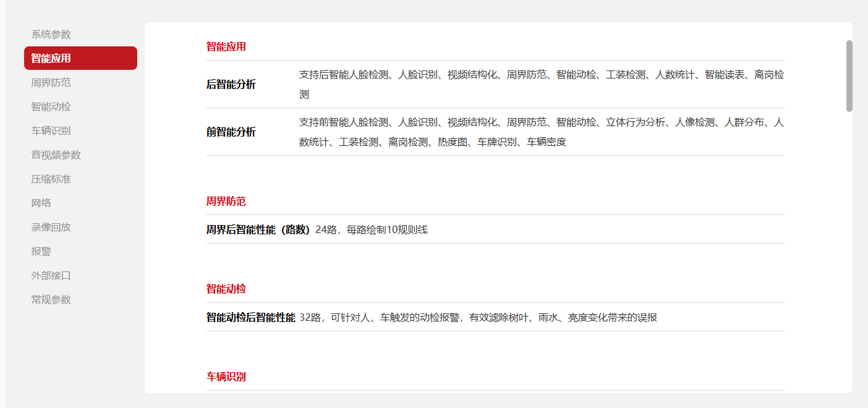Click the red 智能动检 section heading
The height and width of the screenshot is (408, 868).
click(226, 289)
